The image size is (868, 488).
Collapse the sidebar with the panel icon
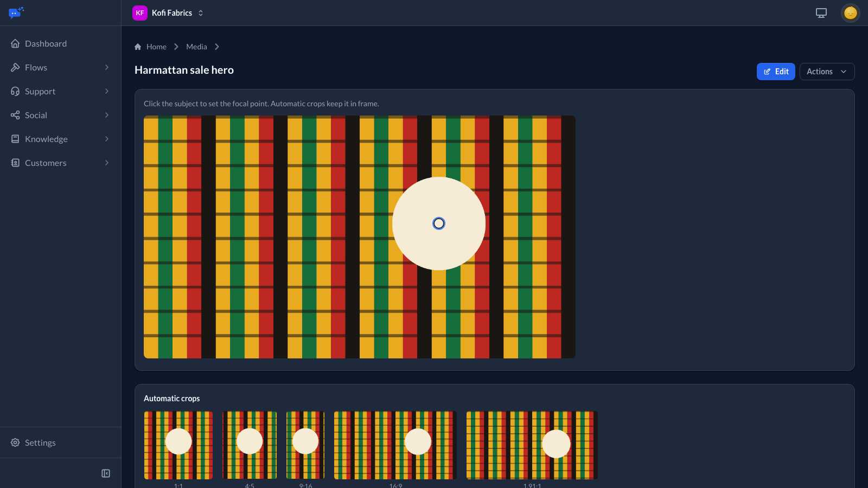106,473
